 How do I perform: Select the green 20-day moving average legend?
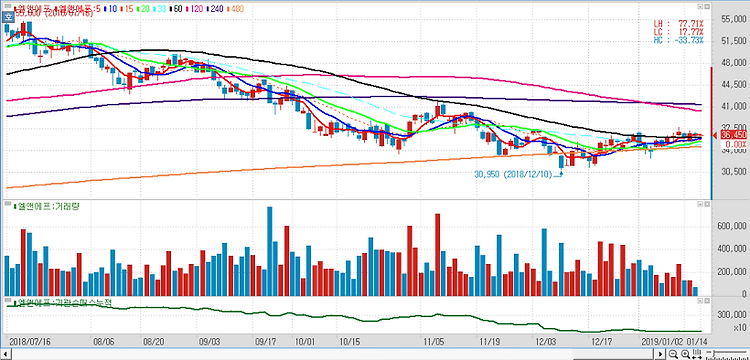click(x=143, y=9)
